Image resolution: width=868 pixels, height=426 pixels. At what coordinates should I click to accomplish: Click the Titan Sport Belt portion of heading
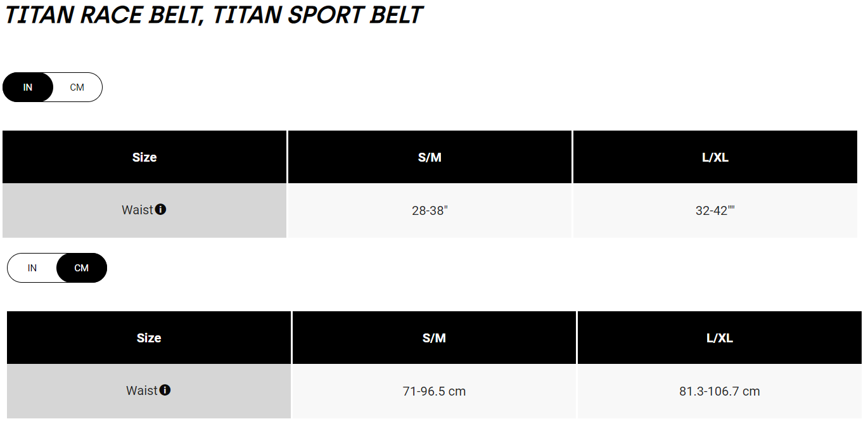(x=317, y=15)
